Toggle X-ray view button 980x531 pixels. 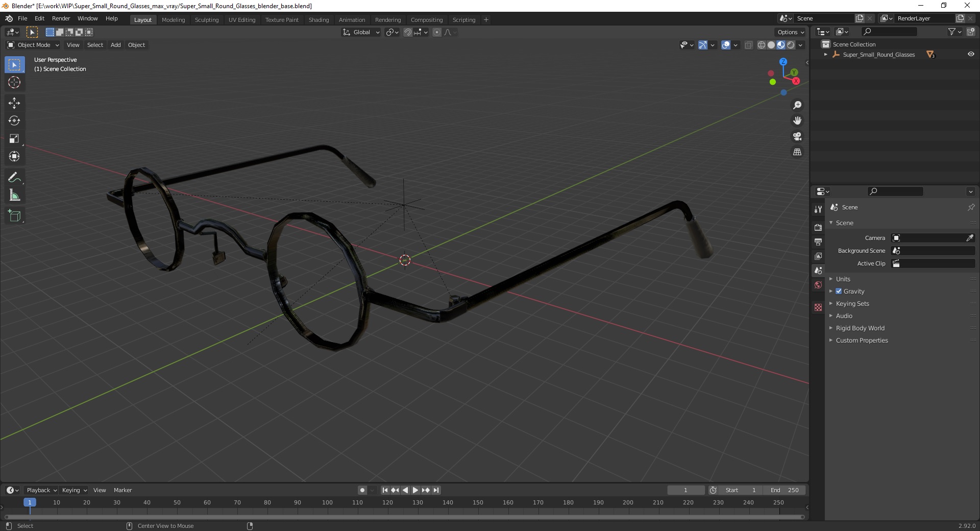pos(749,45)
